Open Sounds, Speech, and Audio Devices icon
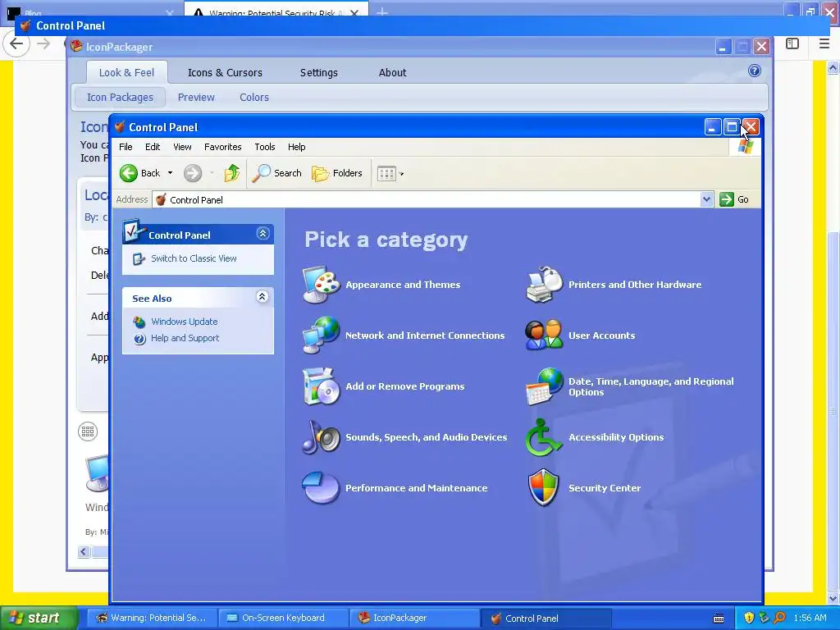The image size is (840, 630). (x=321, y=436)
